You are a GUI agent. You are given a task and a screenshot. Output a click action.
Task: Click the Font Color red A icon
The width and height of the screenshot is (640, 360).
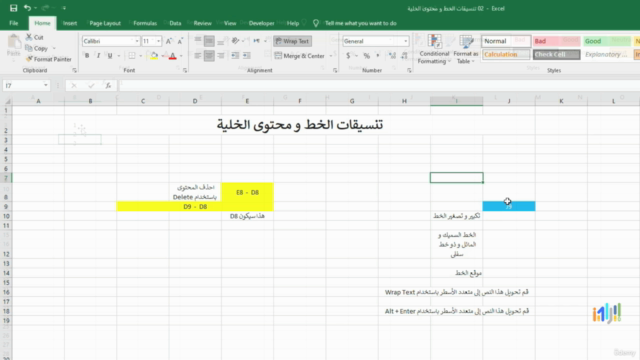(x=173, y=56)
